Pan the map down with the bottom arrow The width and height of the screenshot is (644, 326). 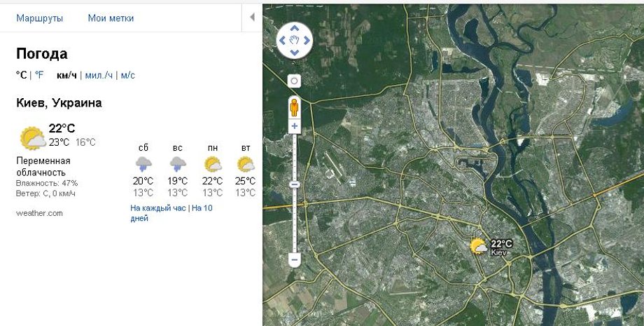(x=295, y=53)
